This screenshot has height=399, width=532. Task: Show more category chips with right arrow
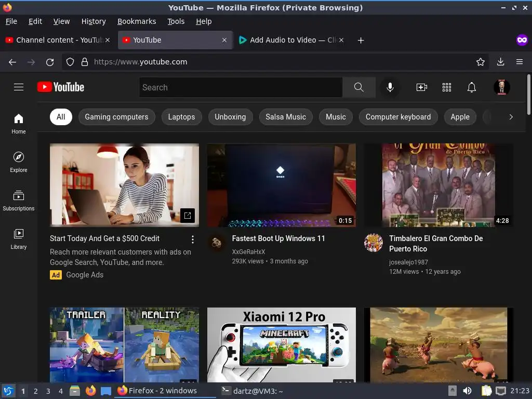point(511,117)
